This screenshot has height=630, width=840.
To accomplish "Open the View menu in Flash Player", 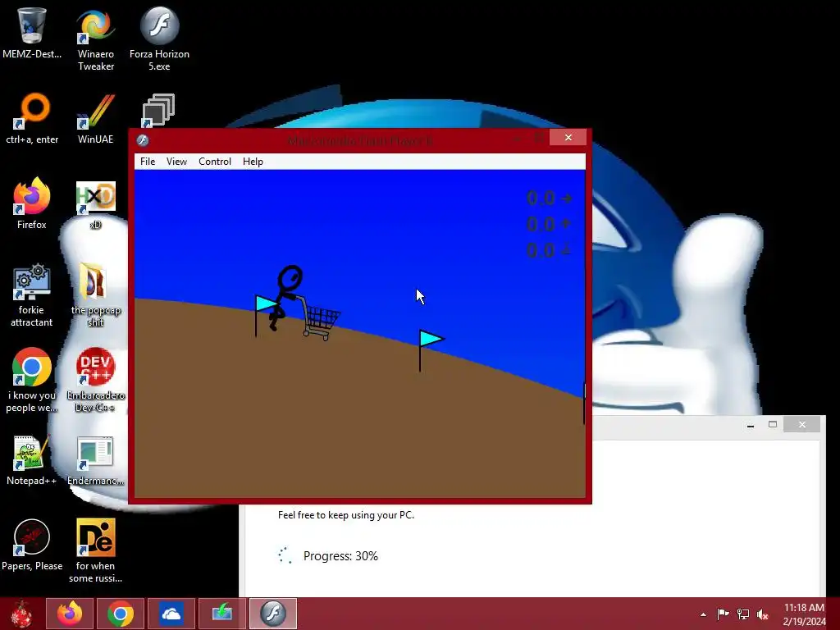I will click(x=176, y=162).
